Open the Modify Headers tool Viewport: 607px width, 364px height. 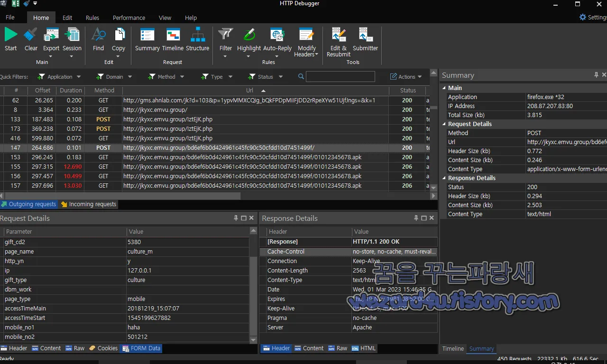click(x=306, y=42)
